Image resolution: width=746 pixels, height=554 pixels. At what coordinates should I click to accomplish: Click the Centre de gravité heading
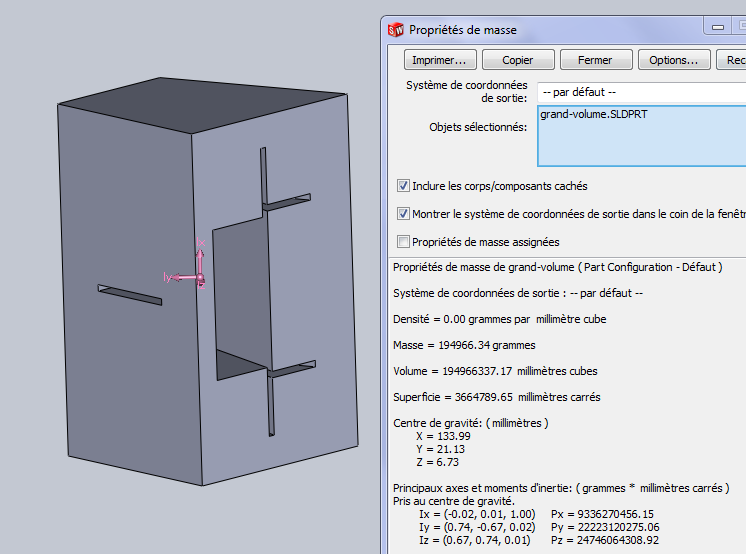pyautogui.click(x=471, y=423)
